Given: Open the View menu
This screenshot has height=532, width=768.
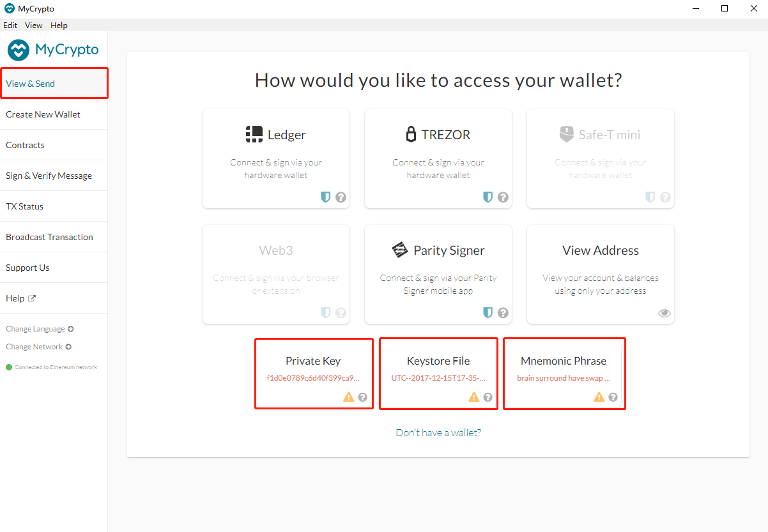Looking at the screenshot, I should coord(33,26).
